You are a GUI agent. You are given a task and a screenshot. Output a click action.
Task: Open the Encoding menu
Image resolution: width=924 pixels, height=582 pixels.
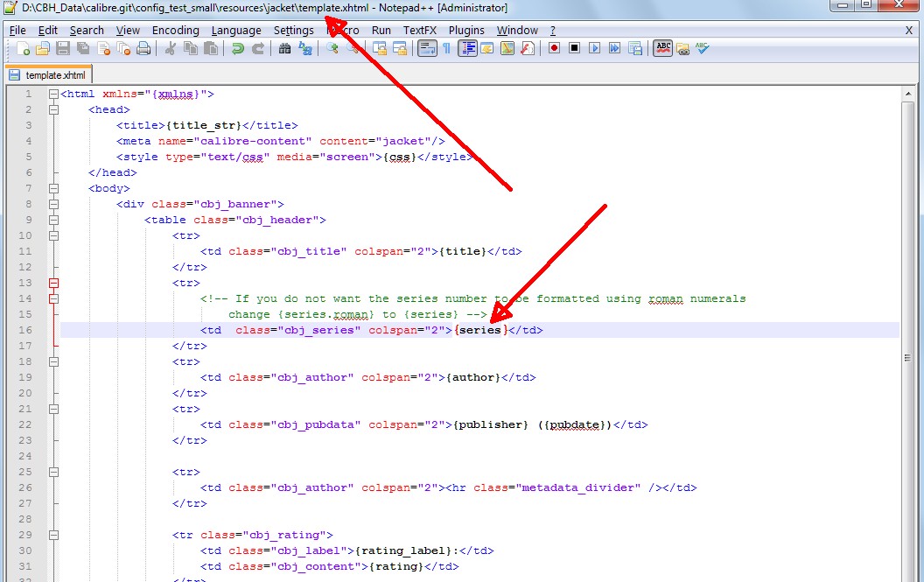point(176,30)
